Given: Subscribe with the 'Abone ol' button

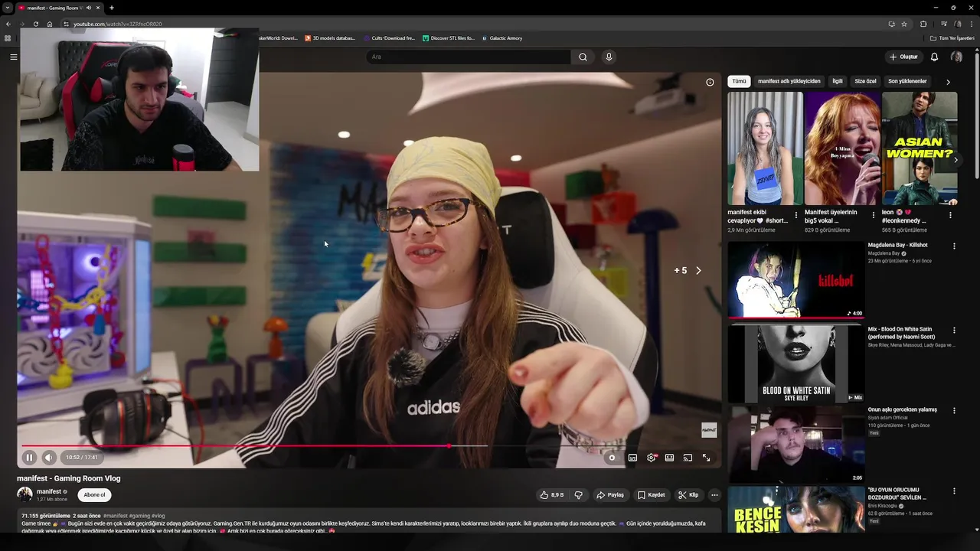Looking at the screenshot, I should pyautogui.click(x=94, y=495).
